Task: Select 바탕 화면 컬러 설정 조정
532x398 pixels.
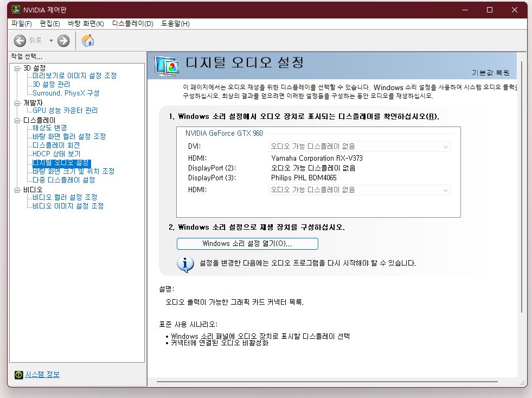Action: (69, 136)
